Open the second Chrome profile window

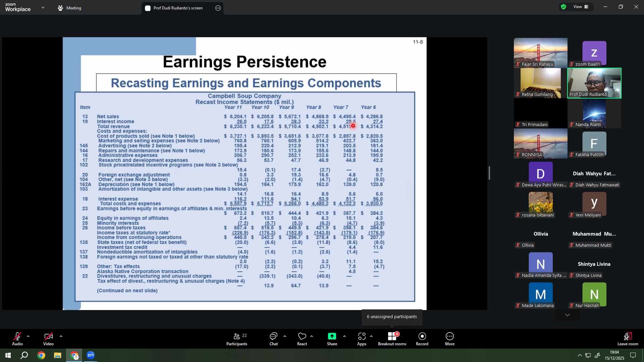[x=74, y=355]
